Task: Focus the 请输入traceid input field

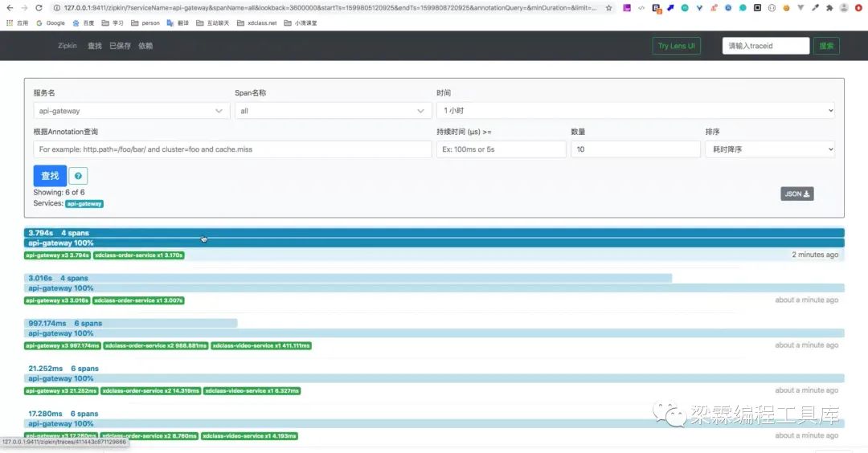Action: tap(766, 46)
